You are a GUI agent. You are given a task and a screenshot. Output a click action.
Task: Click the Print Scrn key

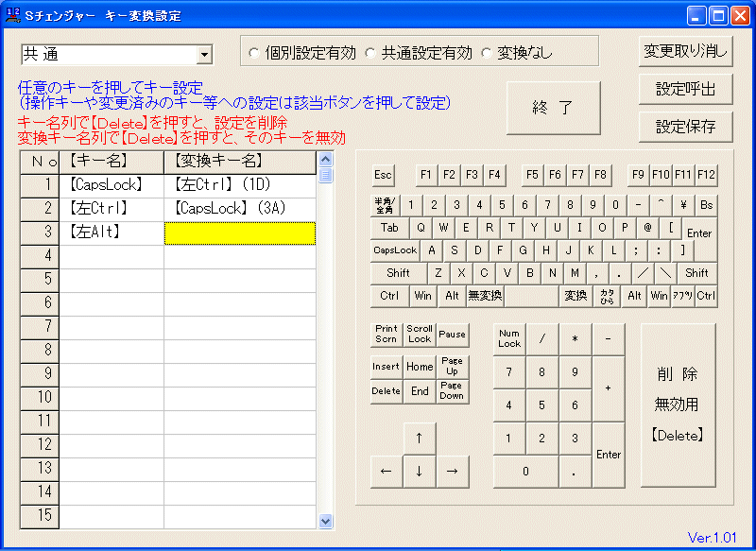point(387,334)
